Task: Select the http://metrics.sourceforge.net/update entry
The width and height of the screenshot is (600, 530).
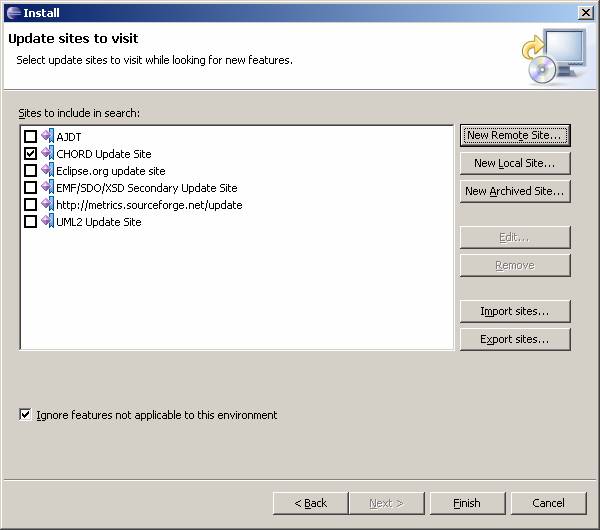Action: click(x=149, y=205)
